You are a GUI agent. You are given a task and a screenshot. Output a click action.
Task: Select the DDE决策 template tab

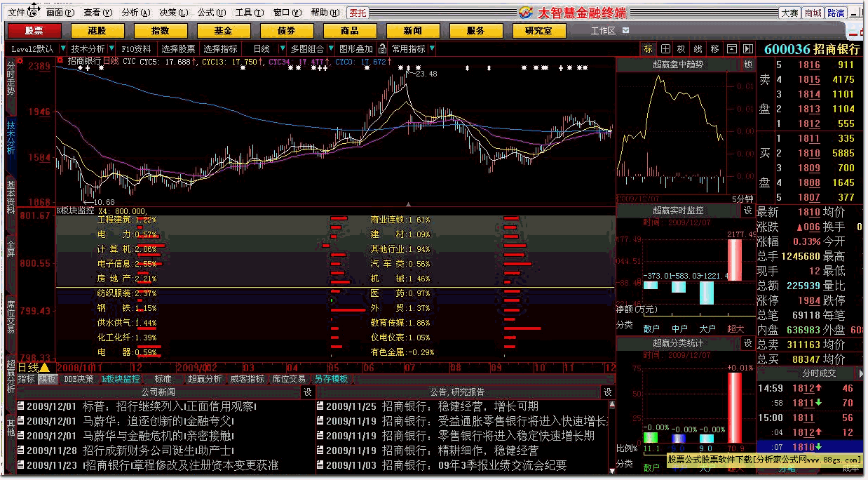(79, 379)
